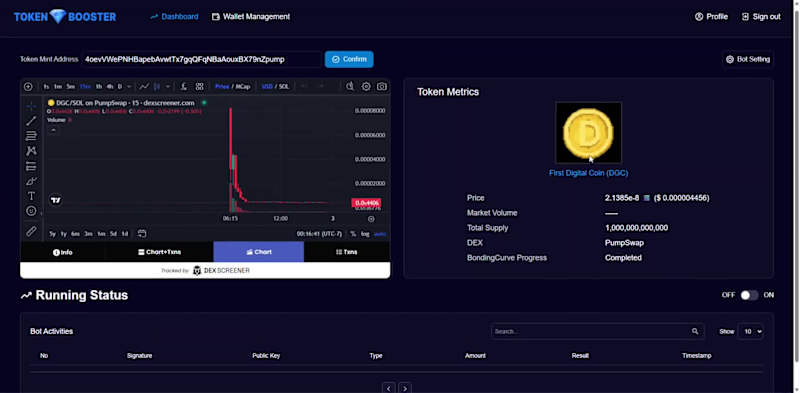This screenshot has width=800, height=393.
Task: Select the brush drawing tool
Action: click(31, 181)
